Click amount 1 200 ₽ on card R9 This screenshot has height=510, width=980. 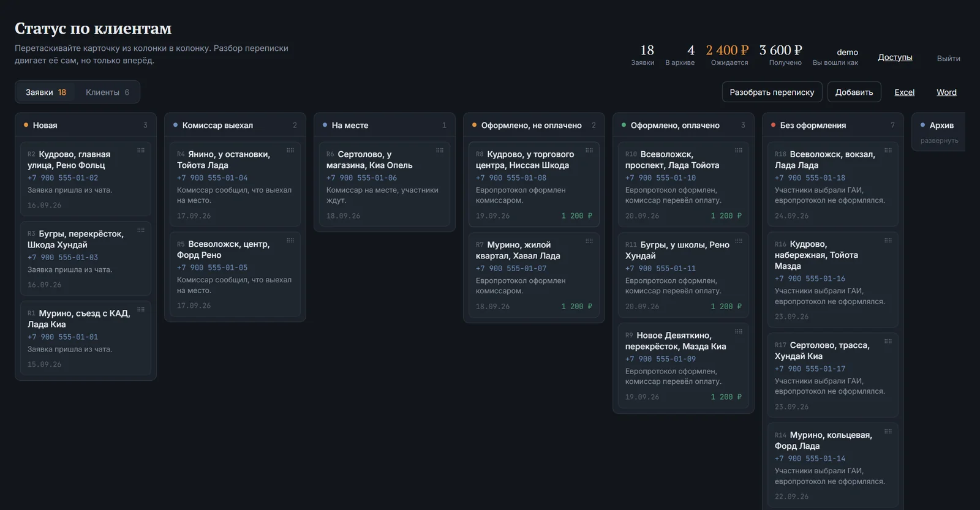pos(726,397)
